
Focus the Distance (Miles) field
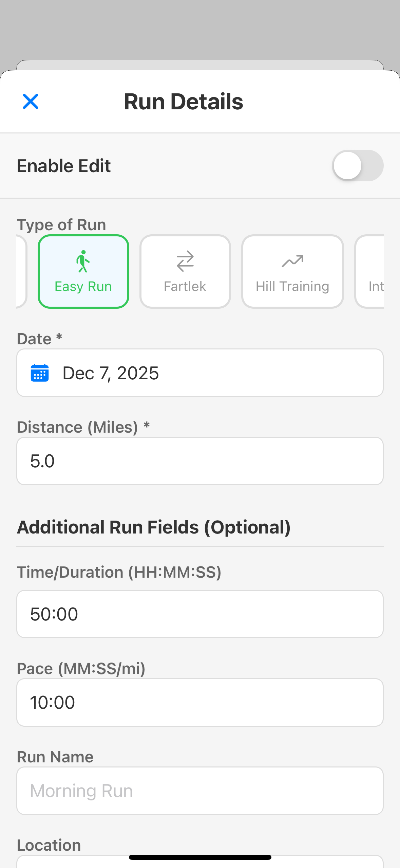pos(200,461)
